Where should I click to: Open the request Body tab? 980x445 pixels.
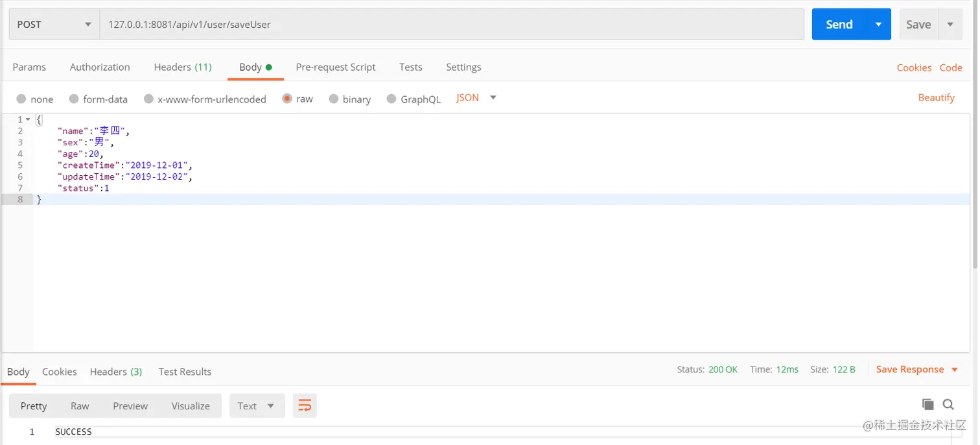pyautogui.click(x=255, y=67)
